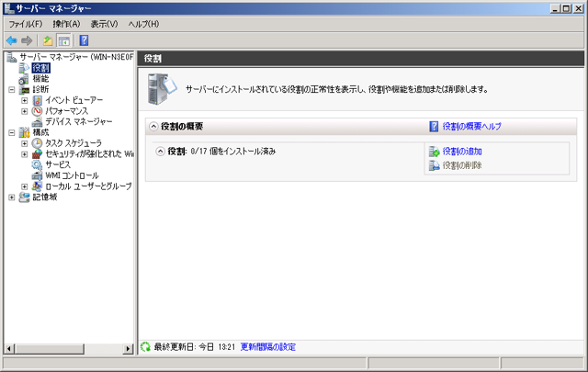Click the サービス gear icon
This screenshot has height=372, width=588.
coord(37,164)
